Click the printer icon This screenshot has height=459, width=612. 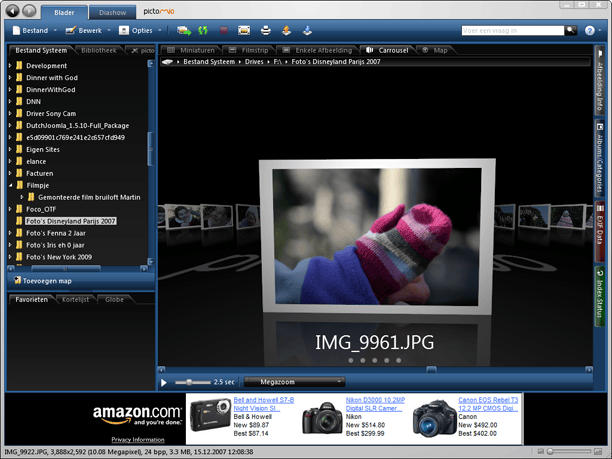click(265, 30)
